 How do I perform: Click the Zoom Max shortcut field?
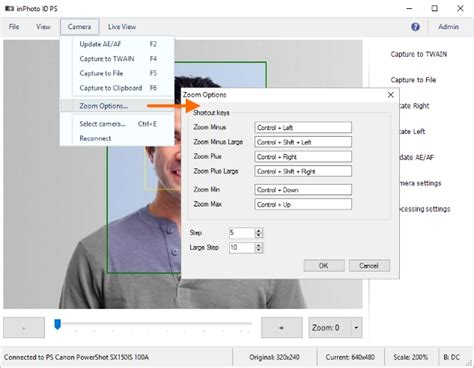(x=303, y=204)
